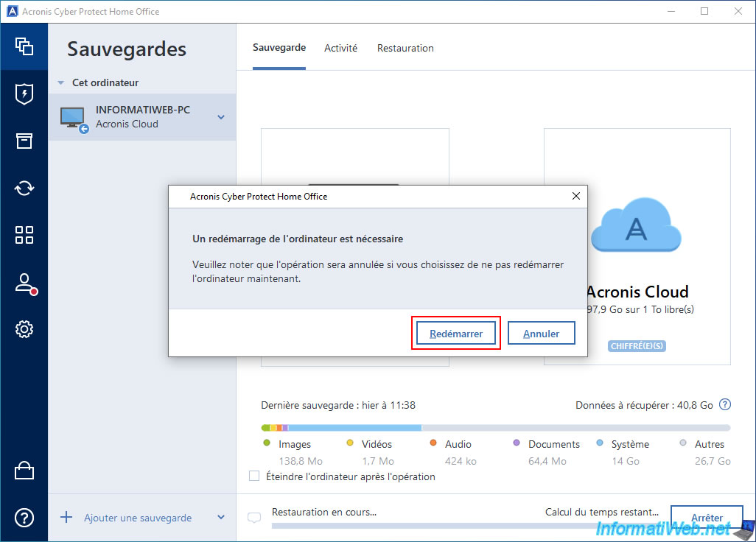Viewport: 756px width, 542px height.
Task: Click the 26,7 Go Autres value
Action: (713, 461)
